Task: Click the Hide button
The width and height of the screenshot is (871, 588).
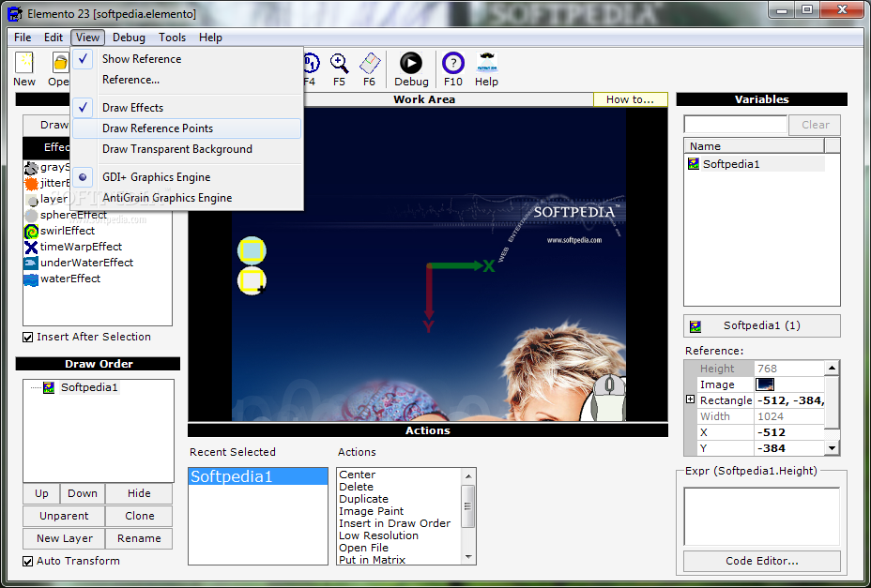Action: tap(139, 493)
